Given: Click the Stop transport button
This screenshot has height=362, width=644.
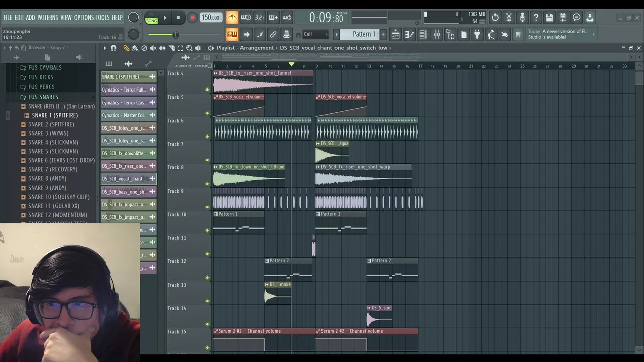Looking at the screenshot, I should pyautogui.click(x=178, y=18).
